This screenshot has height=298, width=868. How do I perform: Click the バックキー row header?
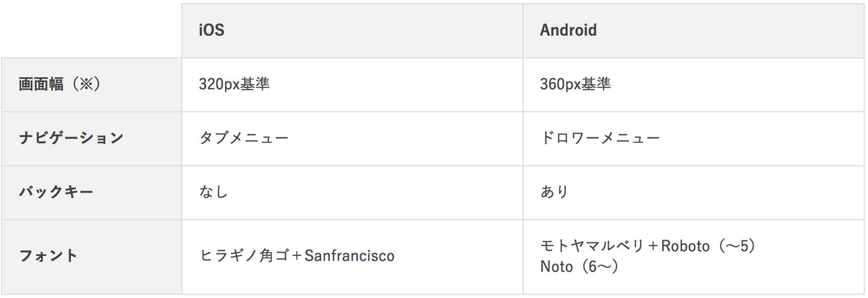coord(56,192)
